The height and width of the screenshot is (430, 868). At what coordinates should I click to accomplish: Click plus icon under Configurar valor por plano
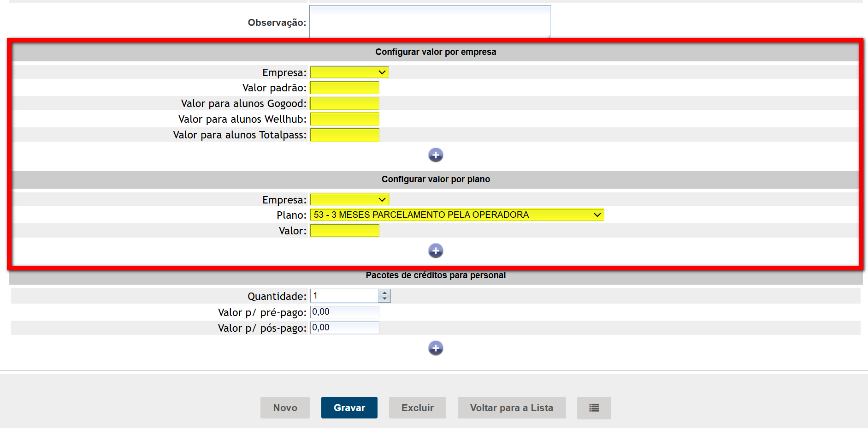(x=436, y=251)
